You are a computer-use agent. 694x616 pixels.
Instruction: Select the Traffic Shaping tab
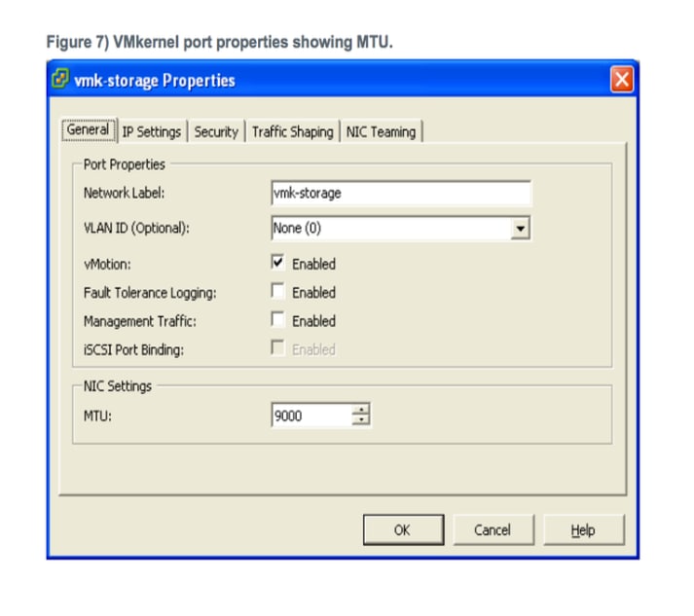coord(292,132)
